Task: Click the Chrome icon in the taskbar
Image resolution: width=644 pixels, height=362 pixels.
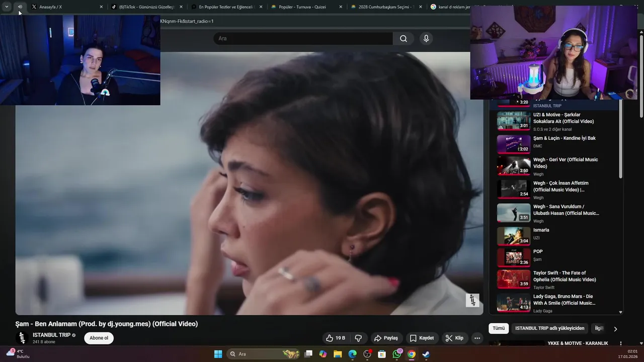Action: click(x=412, y=354)
